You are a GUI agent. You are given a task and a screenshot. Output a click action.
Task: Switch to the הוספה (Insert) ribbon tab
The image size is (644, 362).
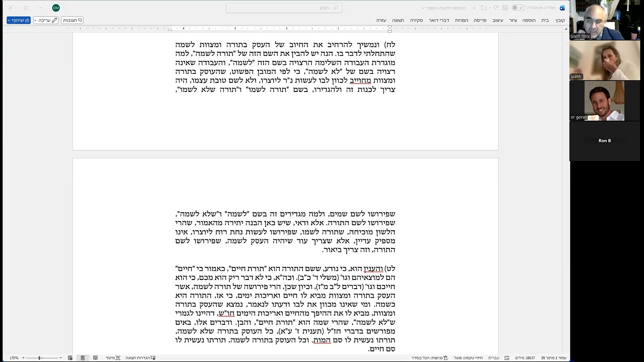(x=529, y=20)
